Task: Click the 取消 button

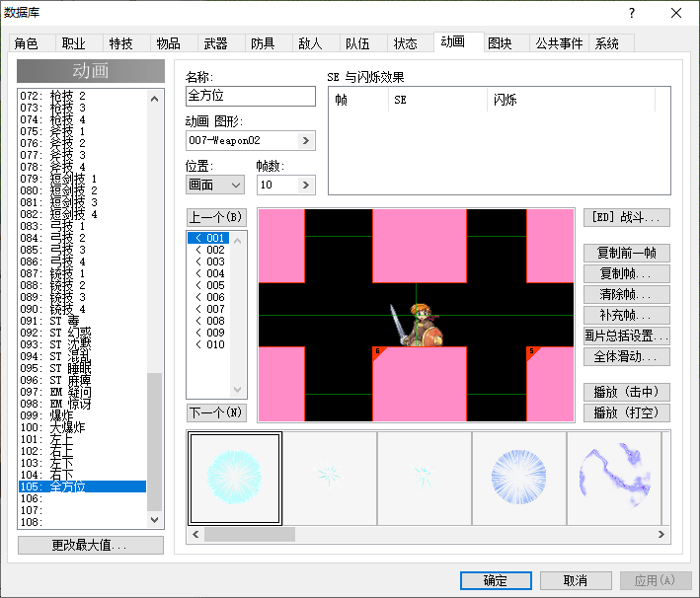Action: [x=576, y=580]
